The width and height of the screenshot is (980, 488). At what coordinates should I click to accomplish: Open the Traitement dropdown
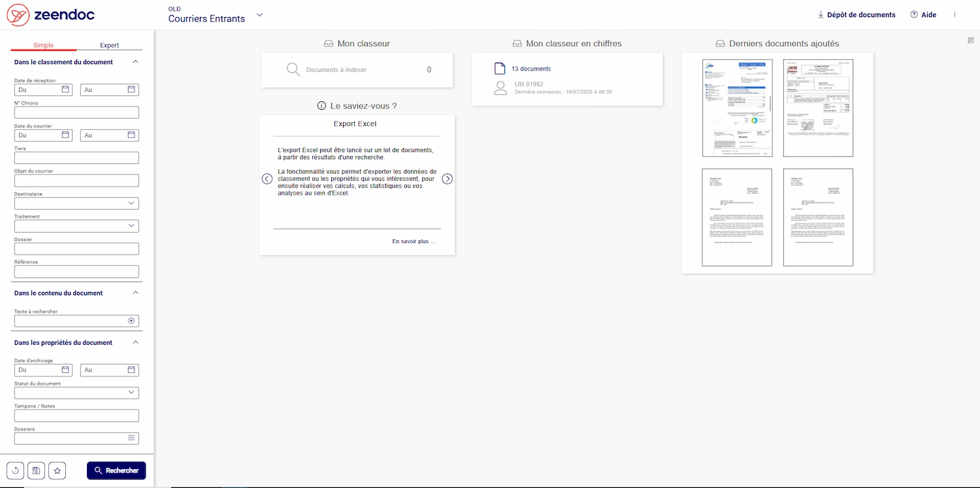coord(76,226)
